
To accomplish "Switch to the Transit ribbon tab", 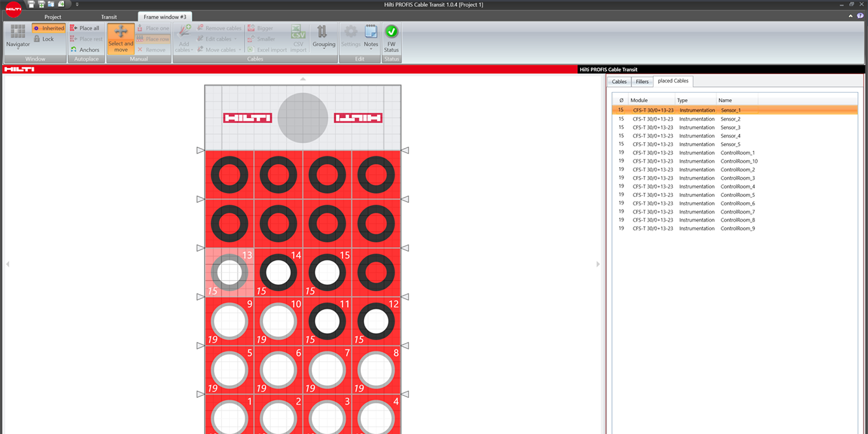I will pos(109,17).
